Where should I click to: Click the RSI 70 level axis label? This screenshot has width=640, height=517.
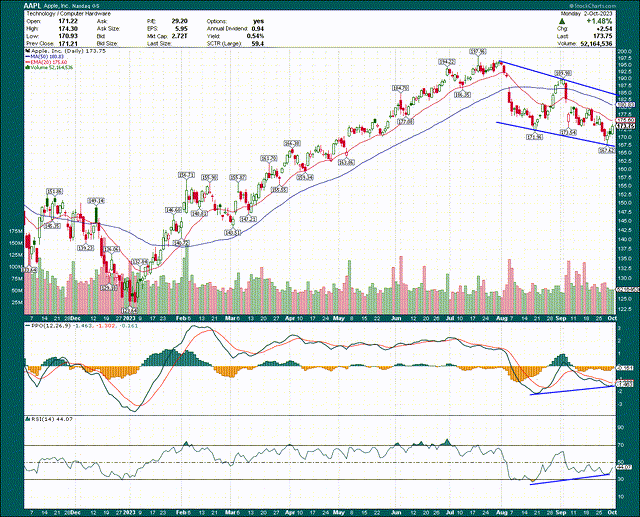pyautogui.click(x=620, y=446)
